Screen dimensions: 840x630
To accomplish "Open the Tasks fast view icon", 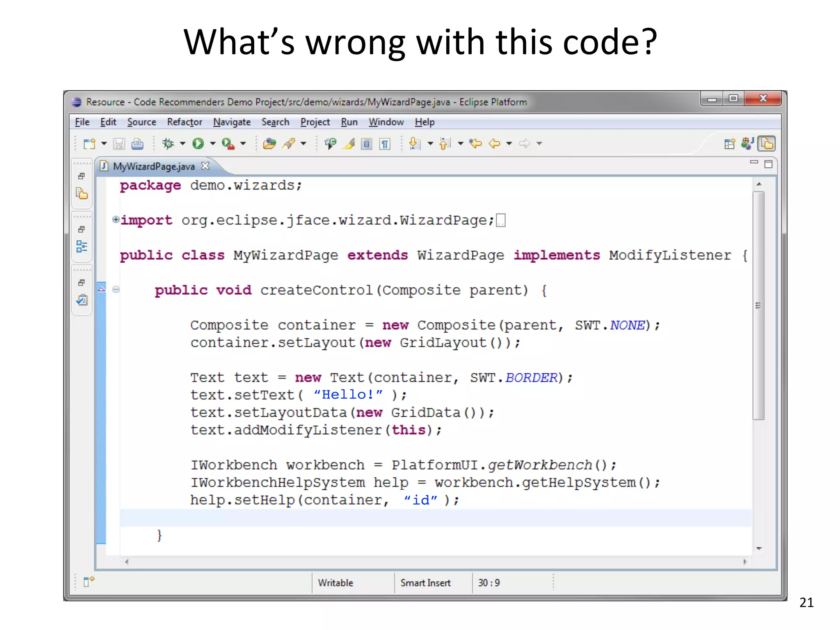I will 82,300.
